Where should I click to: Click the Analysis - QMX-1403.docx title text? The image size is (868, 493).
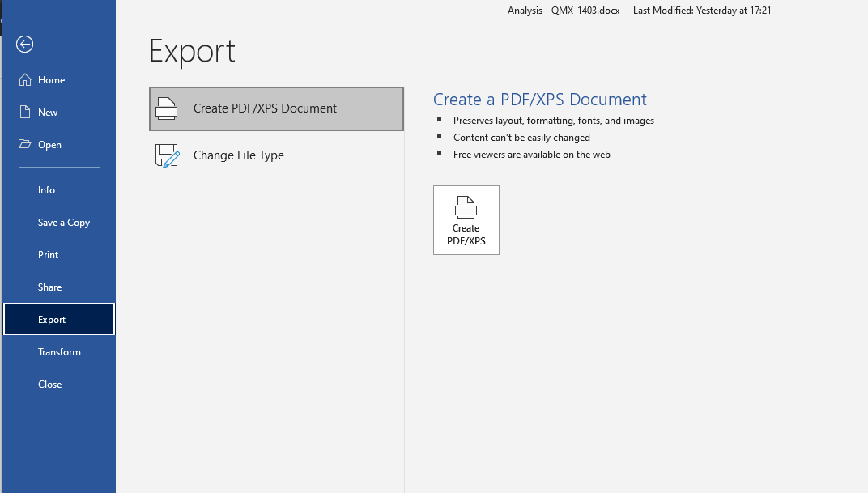coord(564,11)
